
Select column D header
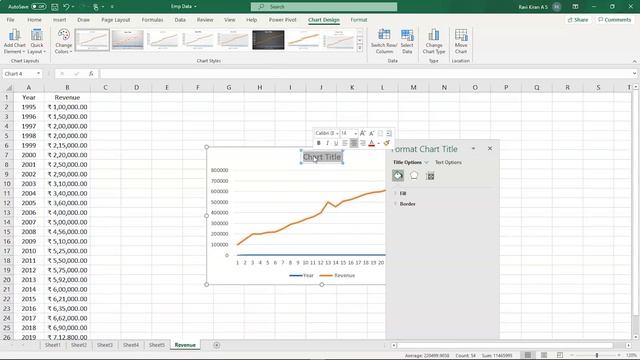pyautogui.click(x=136, y=87)
